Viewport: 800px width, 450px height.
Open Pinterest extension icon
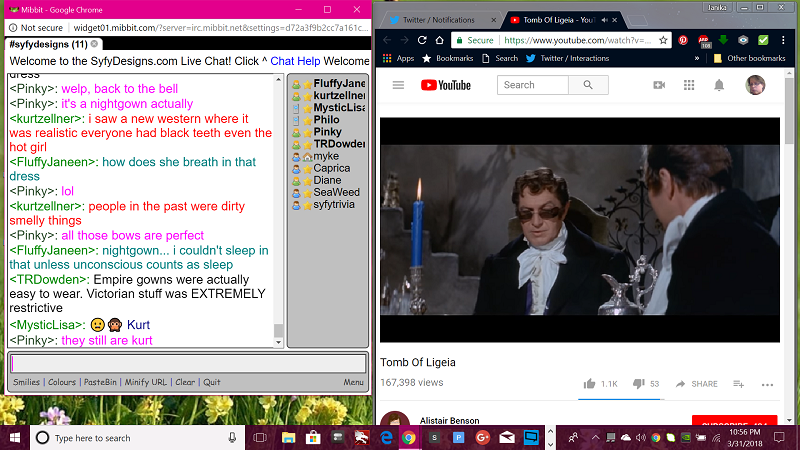pos(683,40)
